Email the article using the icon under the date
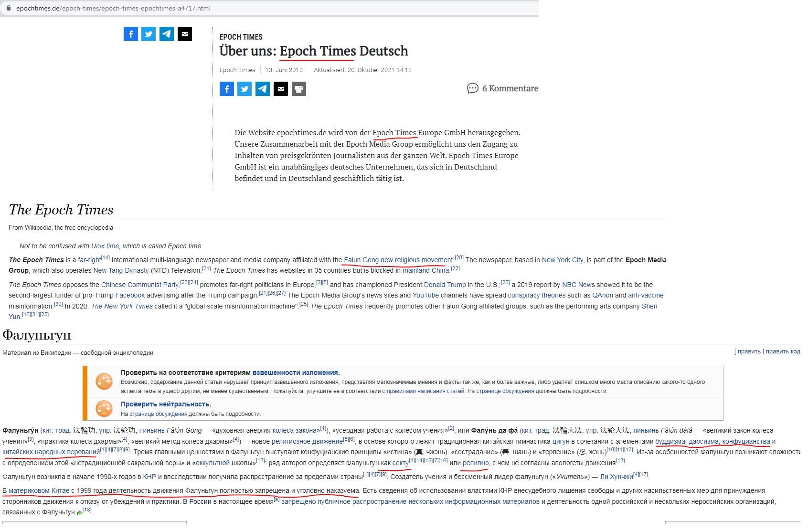Screen dimensions: 808x532 click(x=281, y=89)
